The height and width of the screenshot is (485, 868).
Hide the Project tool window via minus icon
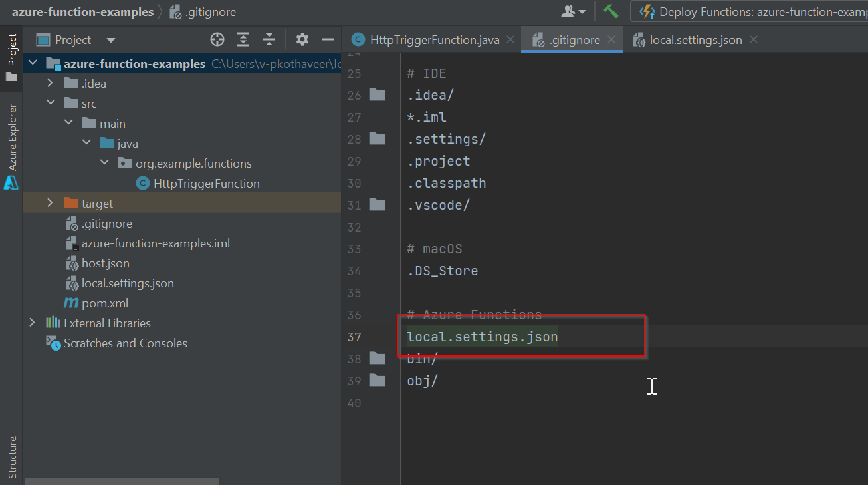[x=328, y=40]
